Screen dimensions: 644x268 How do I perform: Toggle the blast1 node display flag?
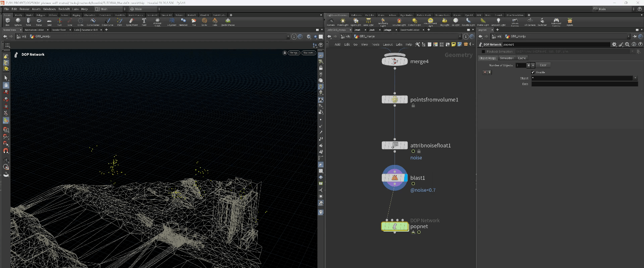click(x=406, y=178)
